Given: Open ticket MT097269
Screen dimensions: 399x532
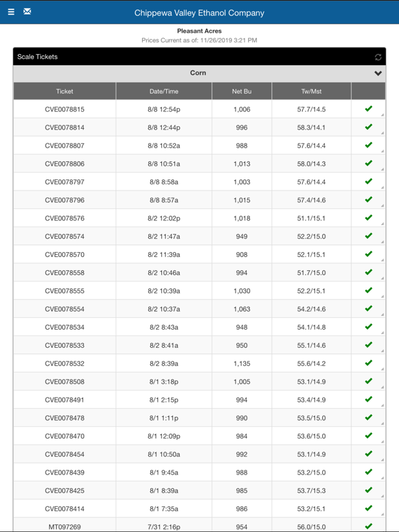Looking at the screenshot, I should tap(64, 527).
